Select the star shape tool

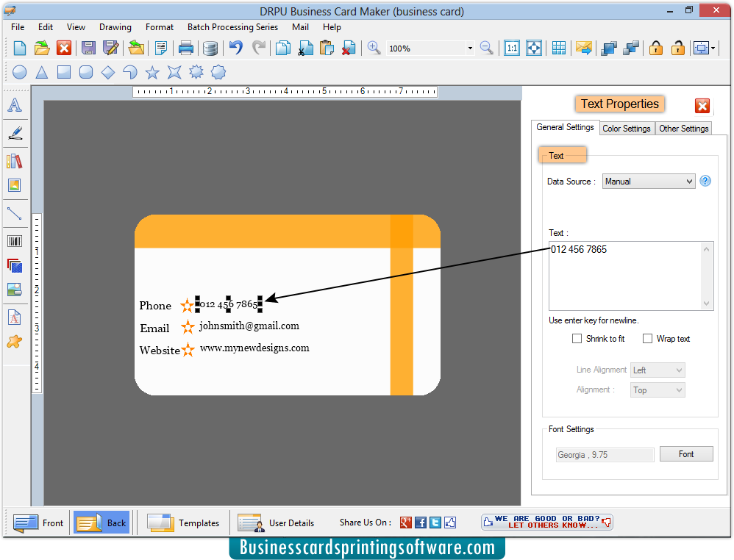click(x=152, y=72)
